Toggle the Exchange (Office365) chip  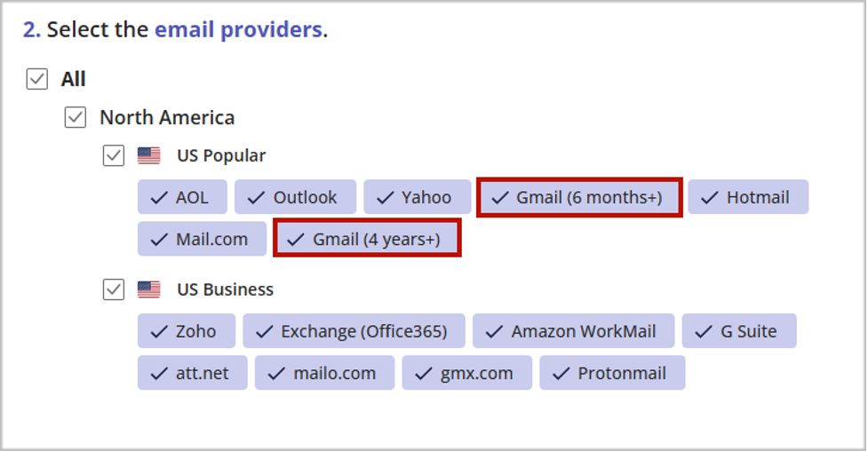[354, 331]
